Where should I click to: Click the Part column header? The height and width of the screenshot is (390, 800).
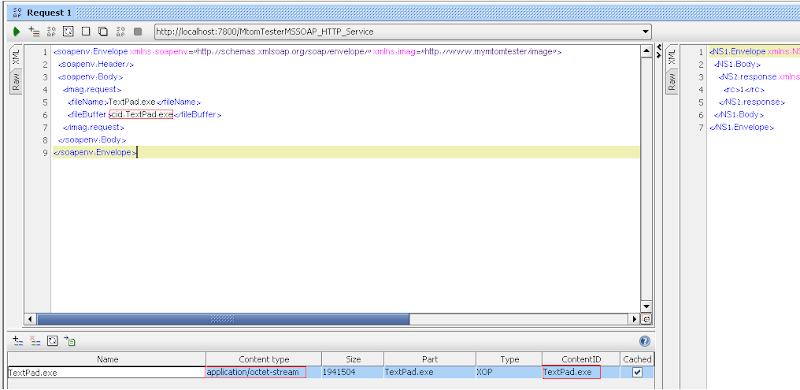pos(430,359)
